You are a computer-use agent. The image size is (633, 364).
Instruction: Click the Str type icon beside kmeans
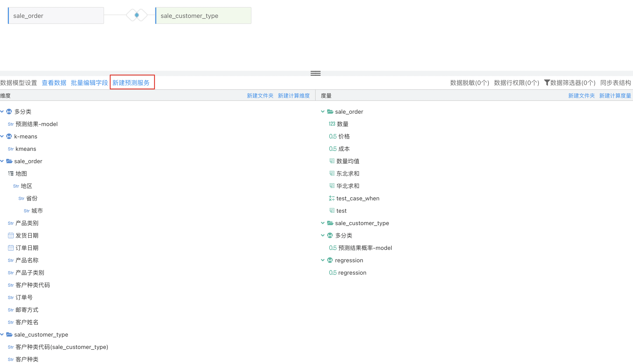pyautogui.click(x=11, y=149)
